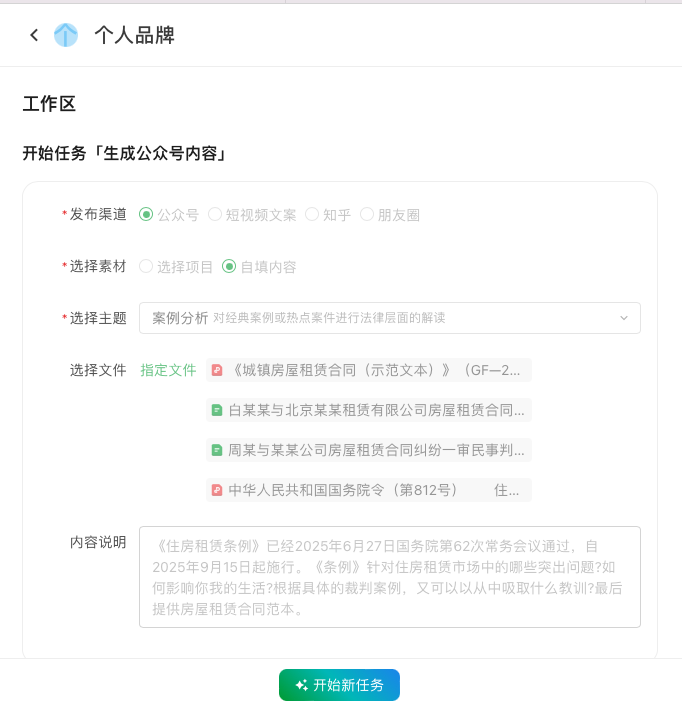The image size is (682, 710).
Task: Click sparkle icon on 开始新任务 button
Action: 301,685
